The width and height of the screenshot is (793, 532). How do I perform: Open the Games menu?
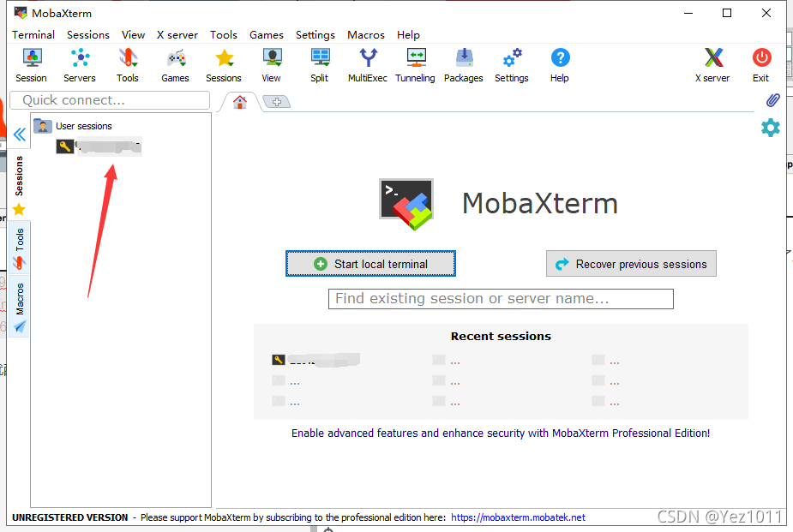click(x=267, y=35)
